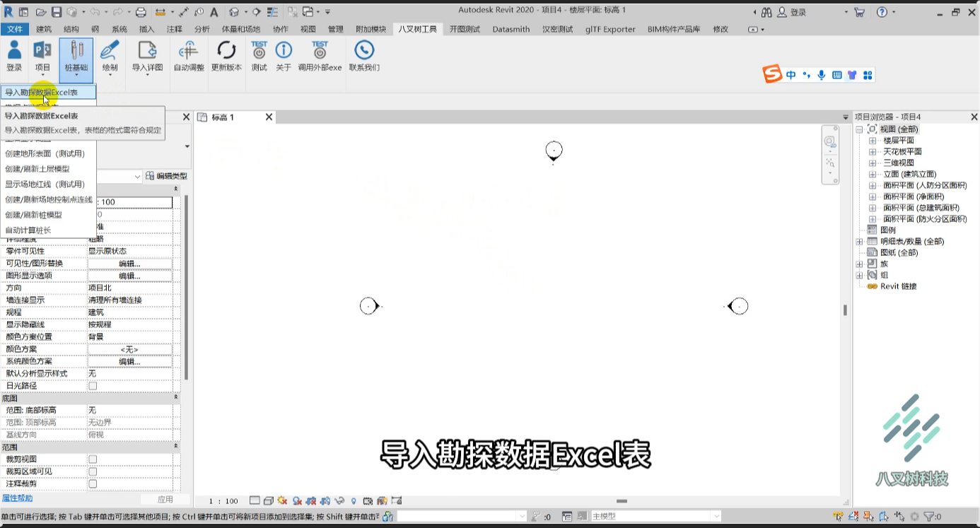980x528 pixels.
Task: Launch the 调用外部exe tool
Action: (320, 57)
